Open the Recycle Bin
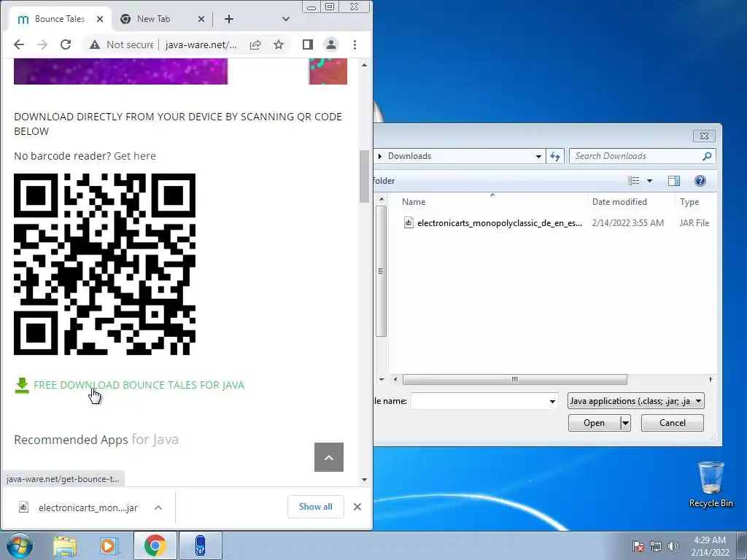747x560 pixels. (711, 484)
